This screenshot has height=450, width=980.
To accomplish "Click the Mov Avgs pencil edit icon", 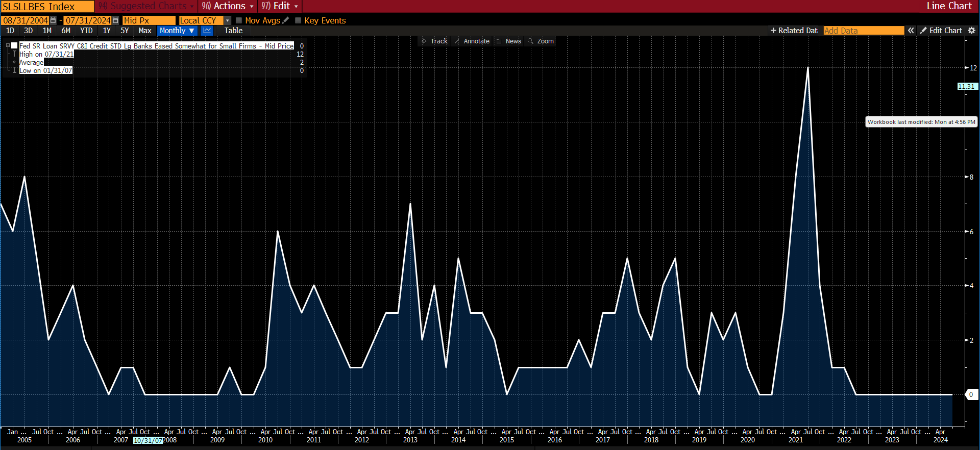I will point(286,20).
